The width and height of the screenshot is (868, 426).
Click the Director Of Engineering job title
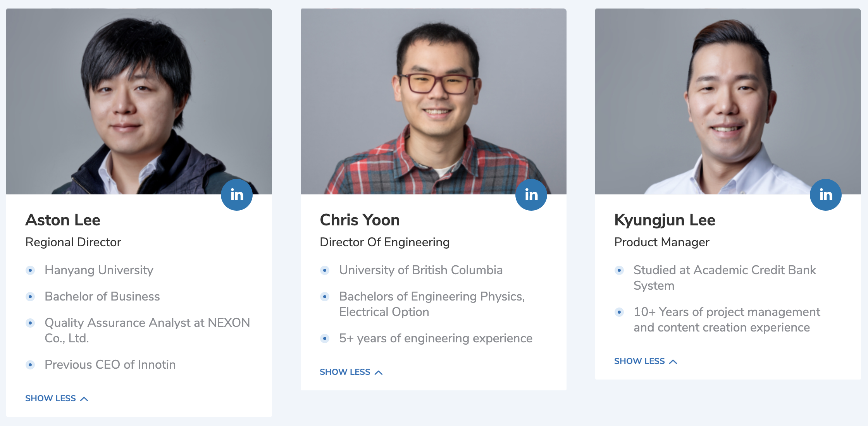coord(384,242)
